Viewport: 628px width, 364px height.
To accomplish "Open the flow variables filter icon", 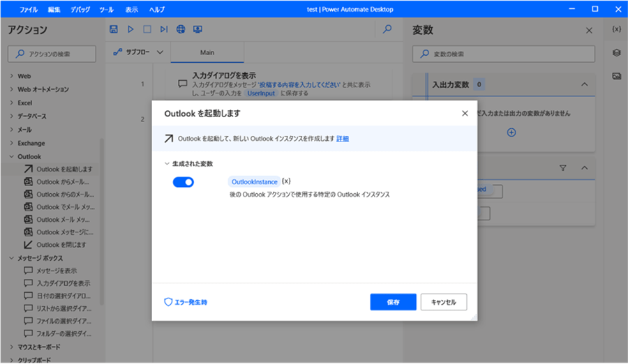I will (x=562, y=168).
